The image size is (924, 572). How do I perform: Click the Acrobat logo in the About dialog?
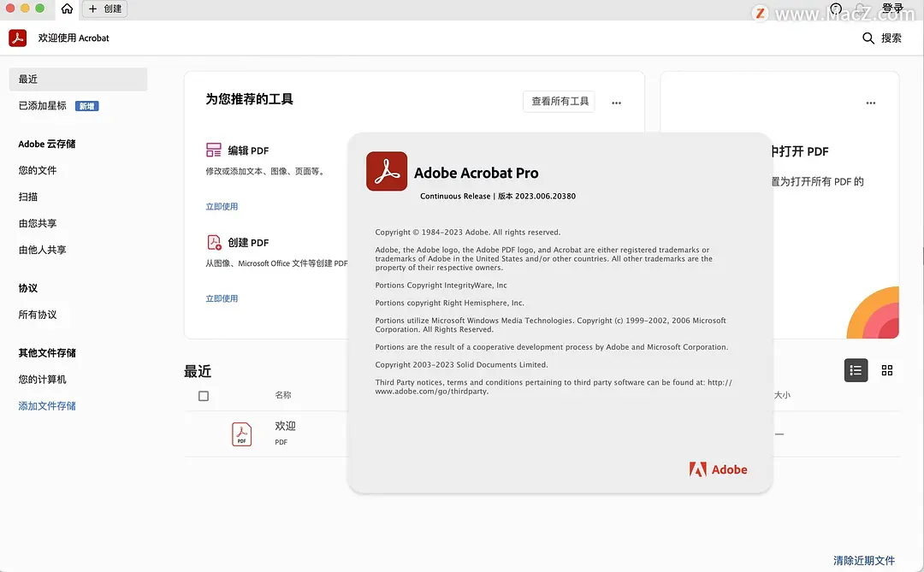(386, 169)
